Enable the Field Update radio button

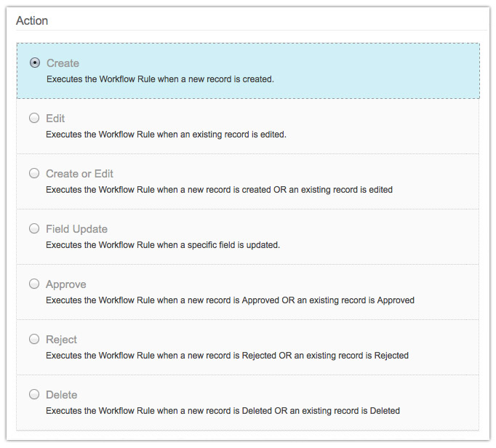point(34,229)
